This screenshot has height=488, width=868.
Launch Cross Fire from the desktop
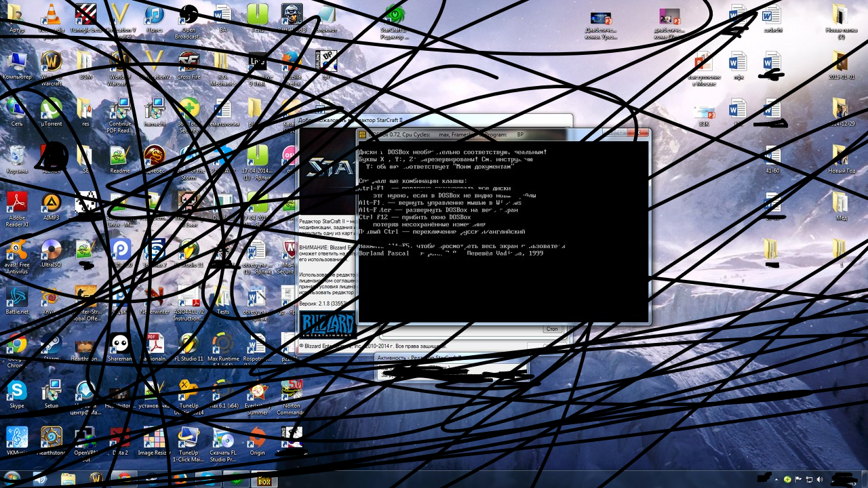pyautogui.click(x=189, y=65)
